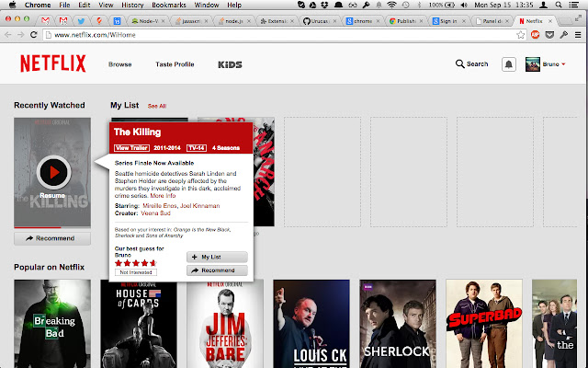Open the Bookmarks menu
Viewport: 588px width, 368px height.
pyautogui.click(x=169, y=5)
